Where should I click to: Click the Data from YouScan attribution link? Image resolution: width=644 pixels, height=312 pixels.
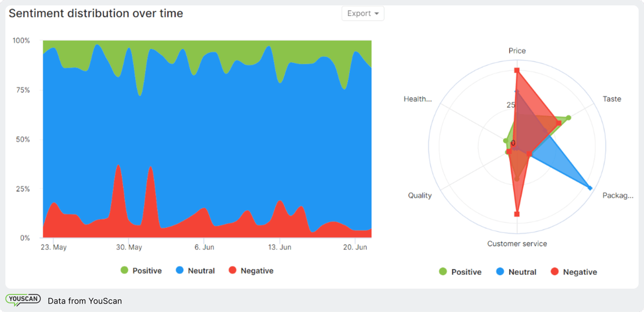coord(85,301)
